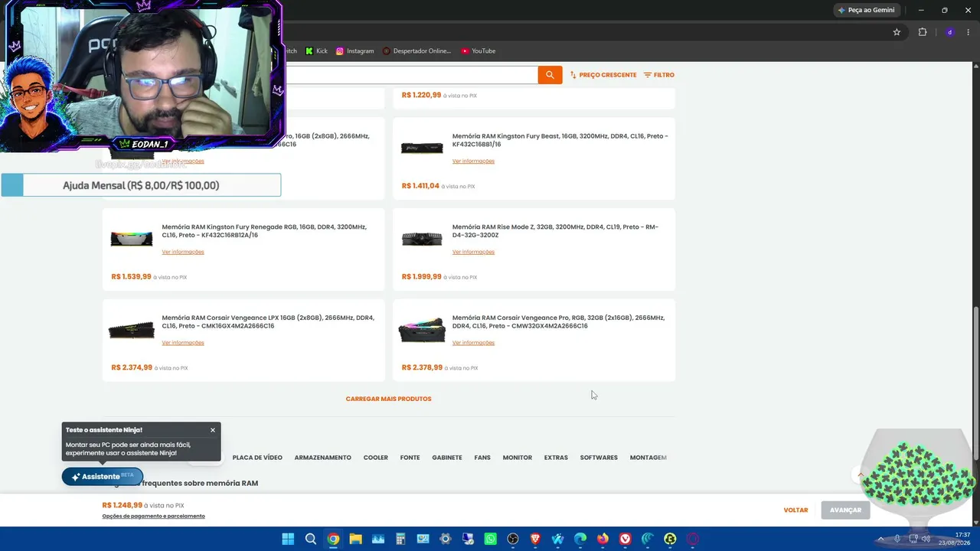The image size is (980, 551).
Task: Go to Fans step
Action: pyautogui.click(x=482, y=458)
